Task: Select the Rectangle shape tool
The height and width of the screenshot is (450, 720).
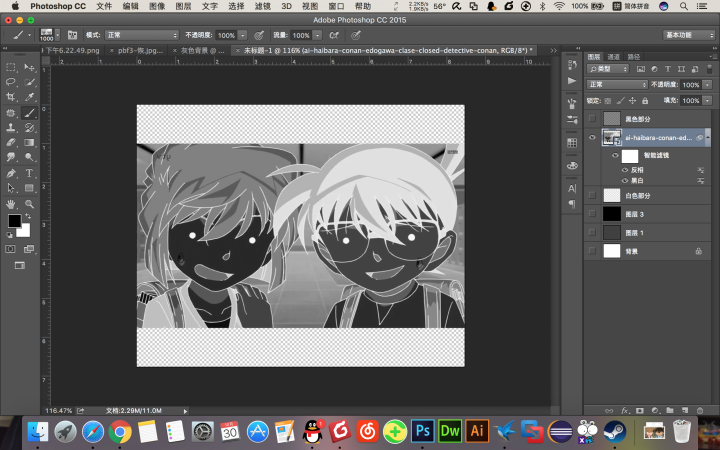Action: coord(29,188)
